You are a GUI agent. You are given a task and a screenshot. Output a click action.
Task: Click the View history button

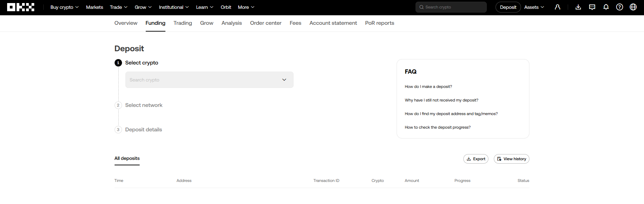tap(511, 159)
